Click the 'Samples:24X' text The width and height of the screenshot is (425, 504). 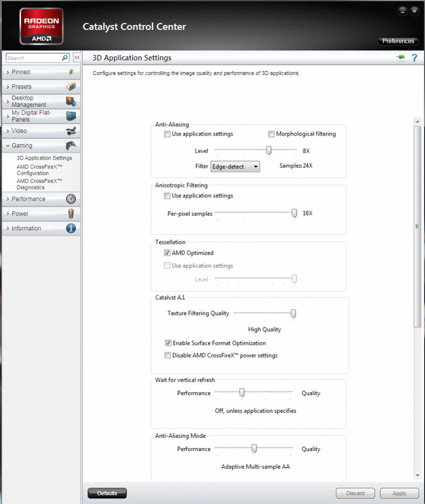point(296,166)
